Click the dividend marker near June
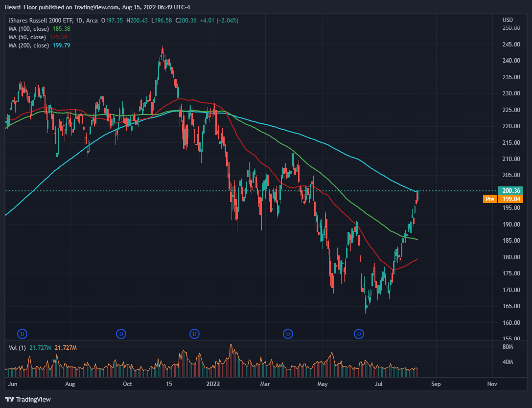The width and height of the screenshot is (532, 408). (x=23, y=334)
